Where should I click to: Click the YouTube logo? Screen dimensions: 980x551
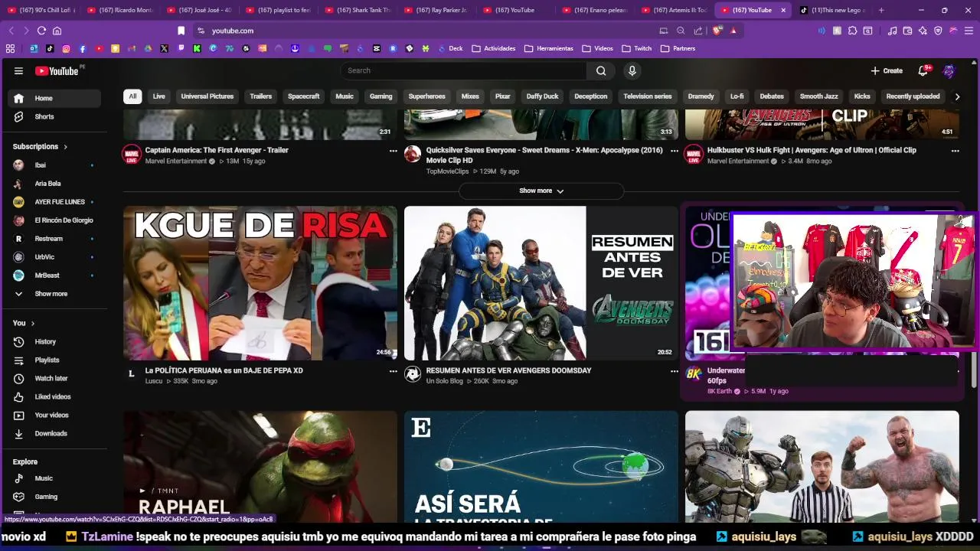(x=57, y=70)
